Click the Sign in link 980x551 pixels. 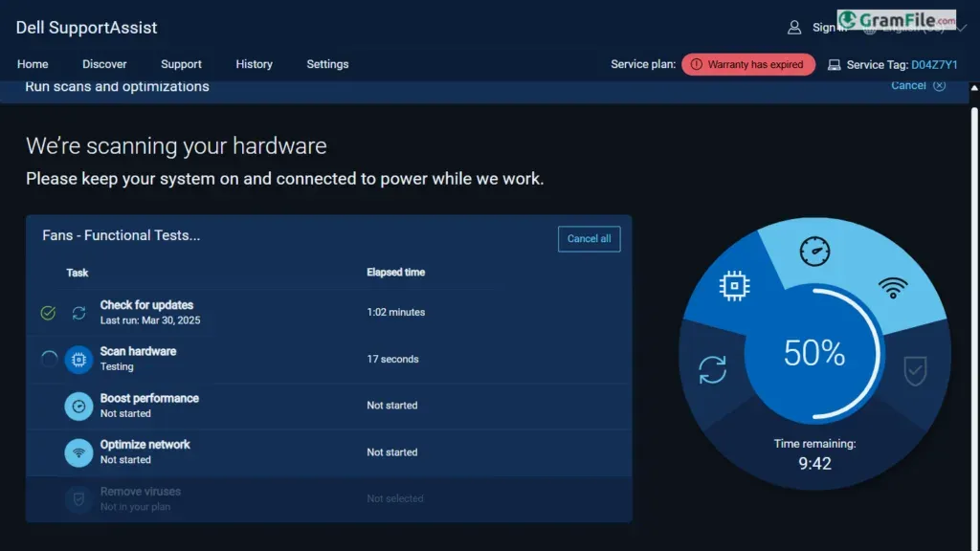pyautogui.click(x=829, y=28)
